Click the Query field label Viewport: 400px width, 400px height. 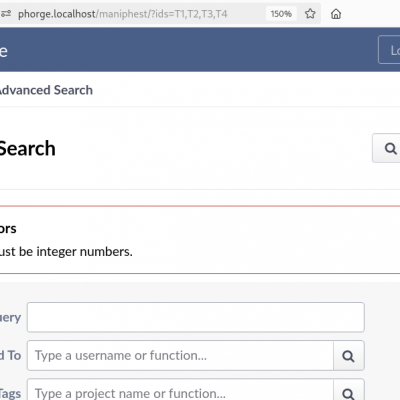tap(10, 317)
